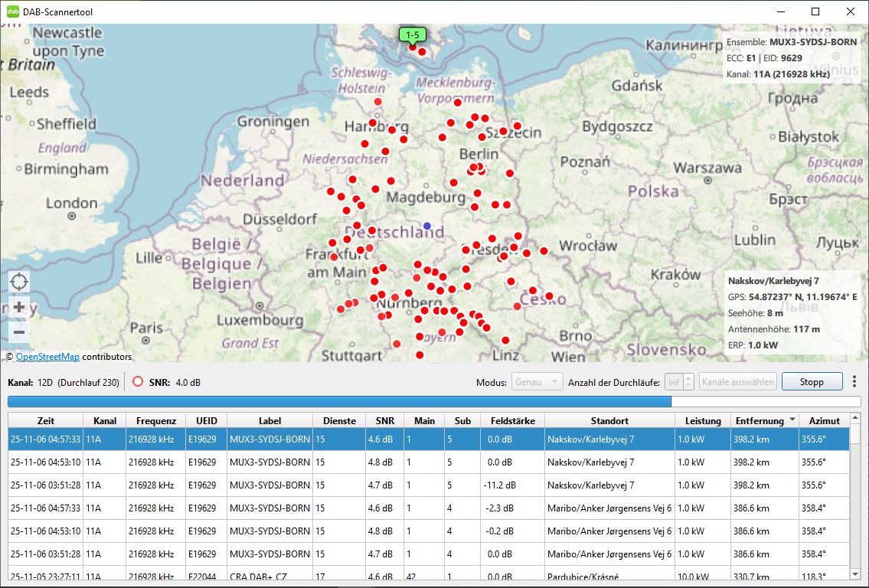Open the Modus dropdown showing Genau

537,381
